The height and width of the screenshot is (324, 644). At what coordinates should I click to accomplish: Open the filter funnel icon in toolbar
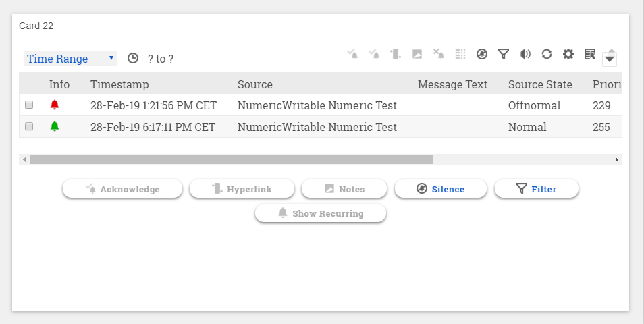[503, 54]
